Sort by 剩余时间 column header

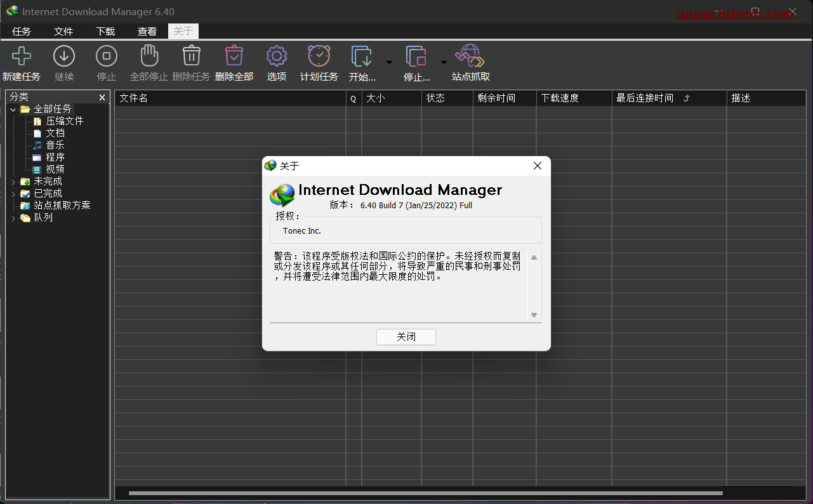505,98
